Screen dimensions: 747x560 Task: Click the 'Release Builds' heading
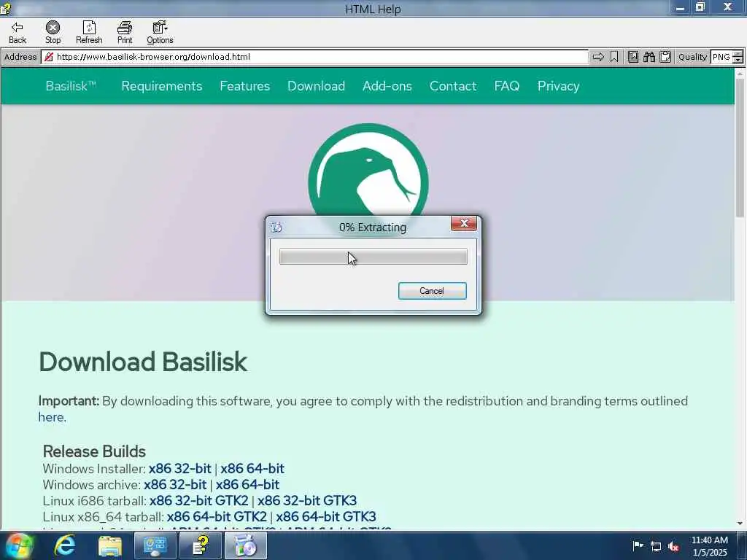(94, 451)
